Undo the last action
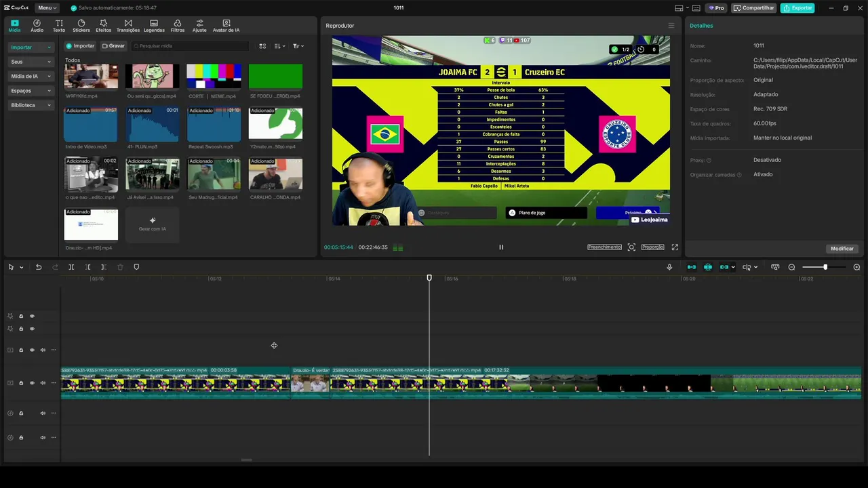The height and width of the screenshot is (488, 868). (x=39, y=267)
